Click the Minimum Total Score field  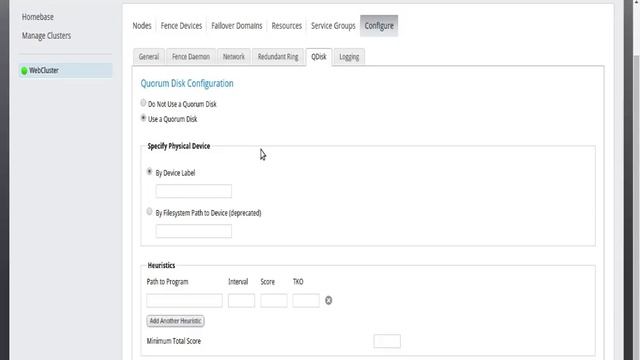(x=387, y=341)
